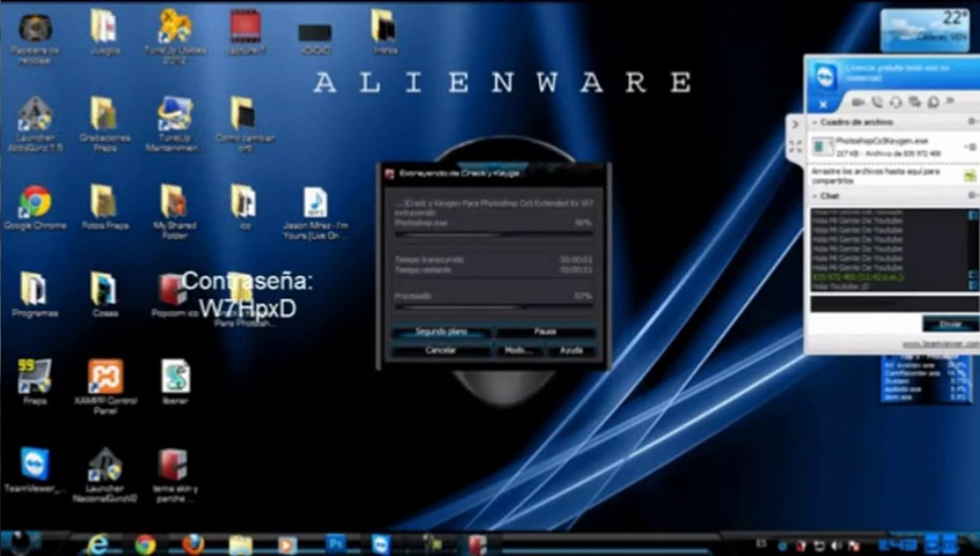
Task: Click the add file icon in file box
Action: [x=970, y=176]
